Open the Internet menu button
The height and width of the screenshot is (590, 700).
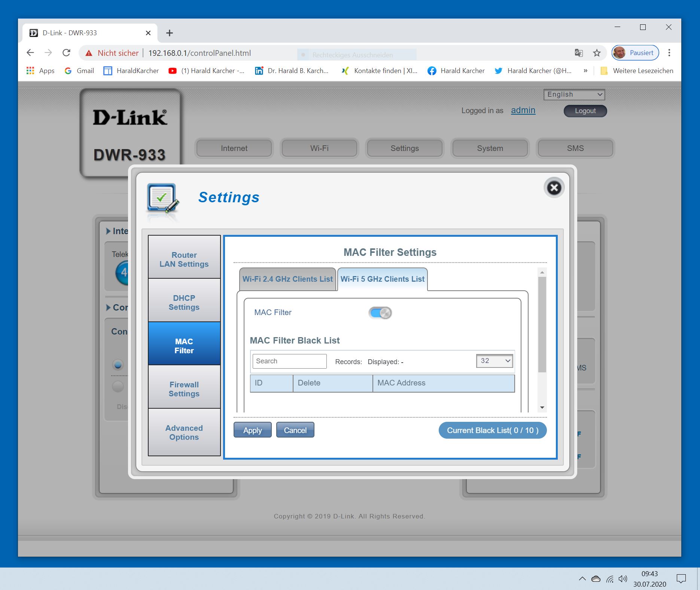[234, 148]
